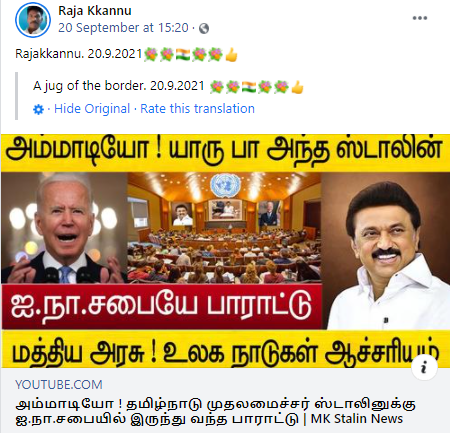This screenshot has width=450, height=433.
Task: Toggle Hide Original translation link
Action: (92, 109)
